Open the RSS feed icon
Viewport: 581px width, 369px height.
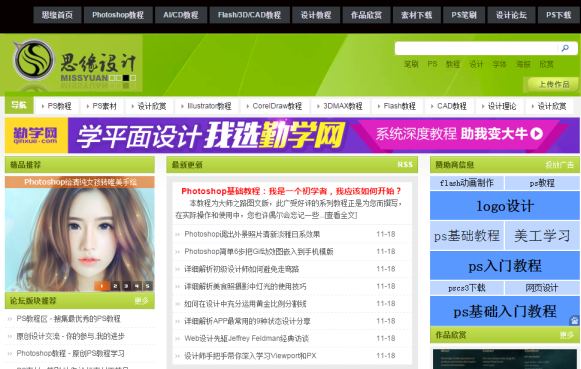[405, 164]
